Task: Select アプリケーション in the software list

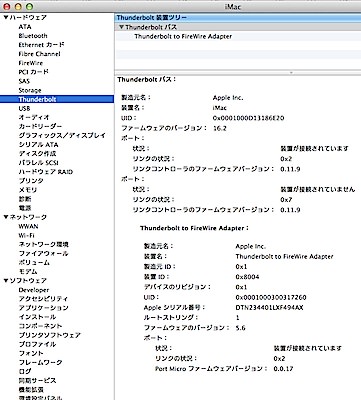Action: (43, 308)
